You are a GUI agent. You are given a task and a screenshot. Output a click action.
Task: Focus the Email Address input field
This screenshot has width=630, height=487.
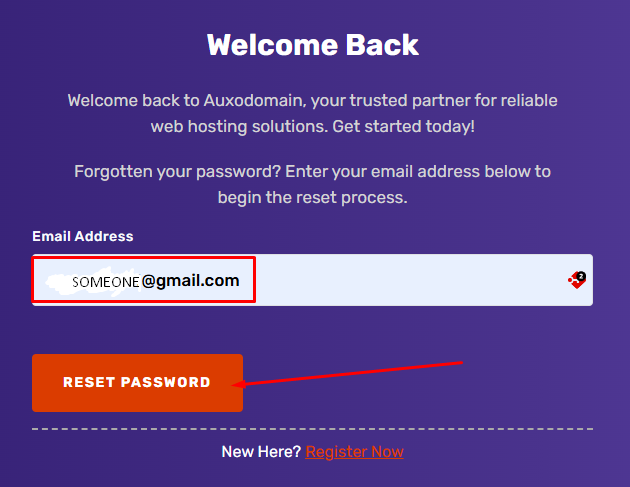312,280
